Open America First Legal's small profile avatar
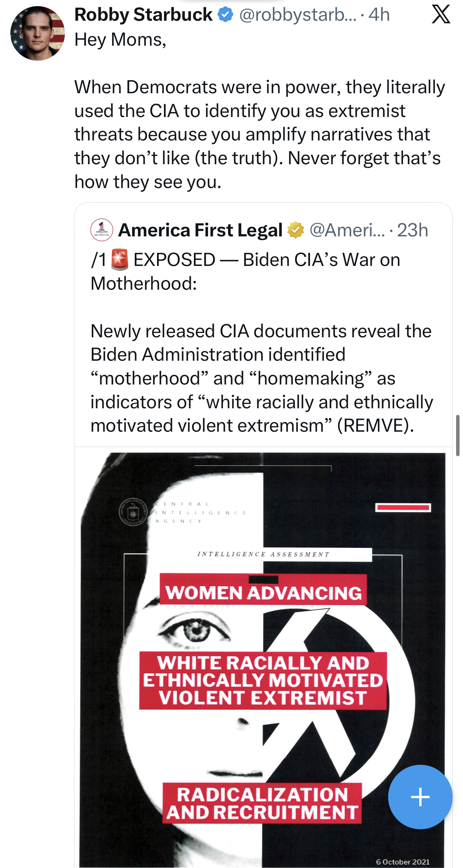 [102, 230]
